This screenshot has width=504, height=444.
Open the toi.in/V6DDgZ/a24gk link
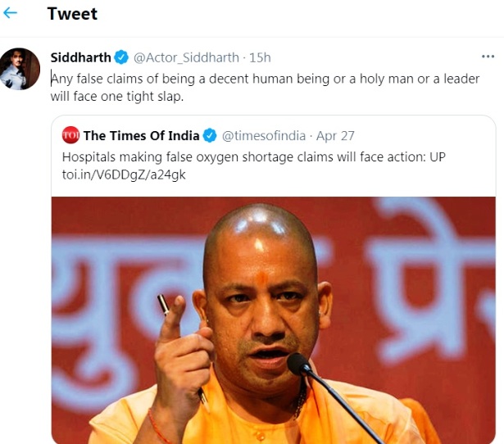click(x=124, y=174)
